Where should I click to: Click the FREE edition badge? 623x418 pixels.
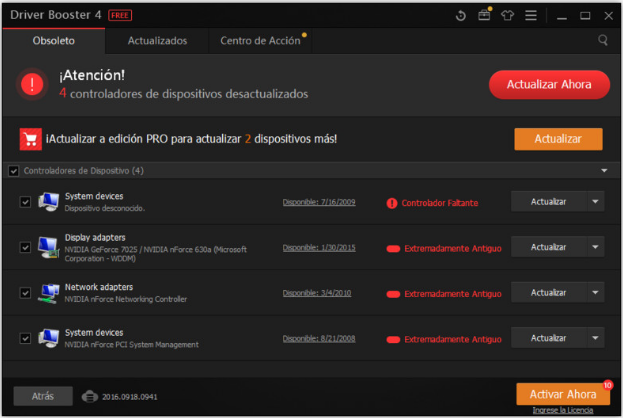tap(120, 15)
